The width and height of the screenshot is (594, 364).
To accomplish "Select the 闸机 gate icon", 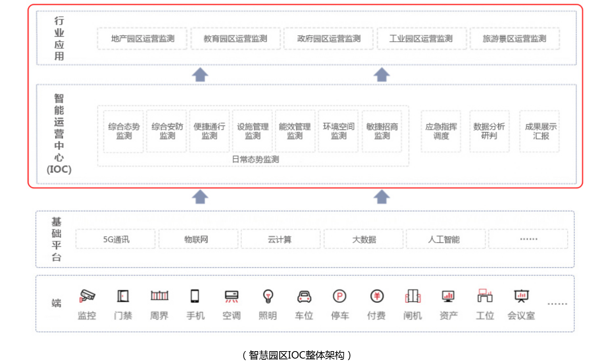I will point(413,296).
